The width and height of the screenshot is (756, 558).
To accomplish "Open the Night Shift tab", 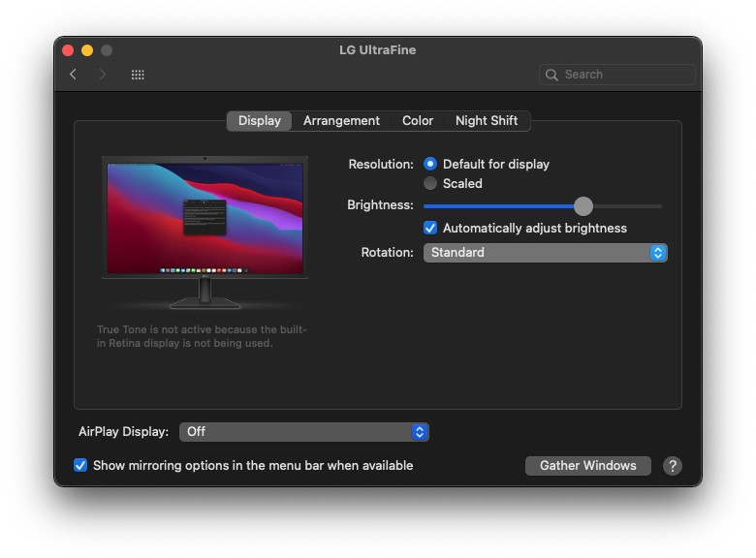I will [487, 120].
